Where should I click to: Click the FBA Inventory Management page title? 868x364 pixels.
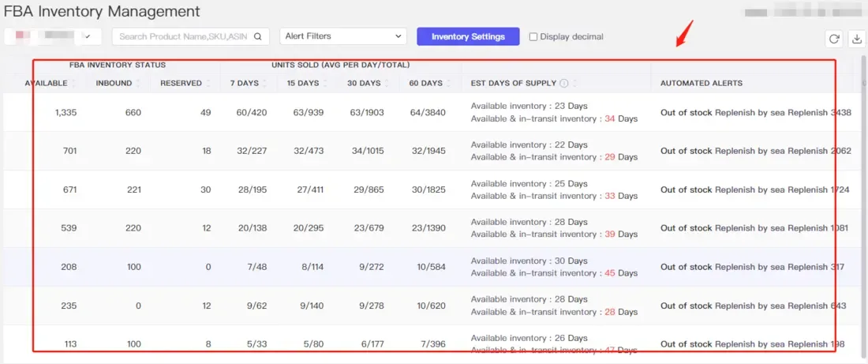point(102,11)
